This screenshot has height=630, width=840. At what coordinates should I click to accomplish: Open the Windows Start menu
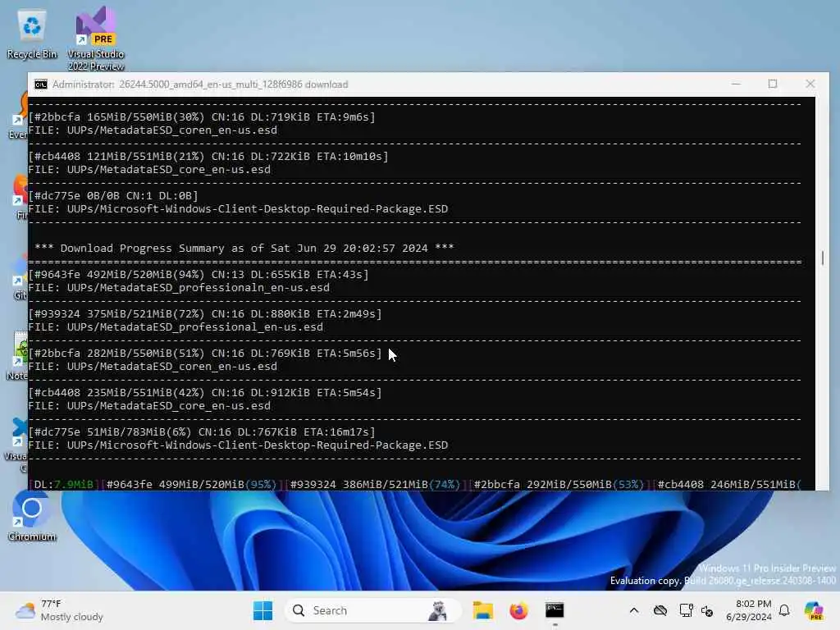pyautogui.click(x=262, y=610)
